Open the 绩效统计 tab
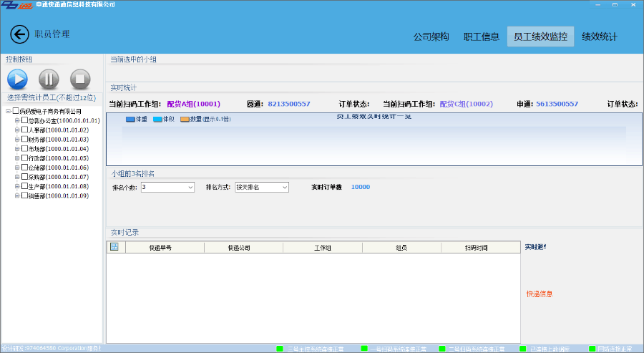 point(599,37)
